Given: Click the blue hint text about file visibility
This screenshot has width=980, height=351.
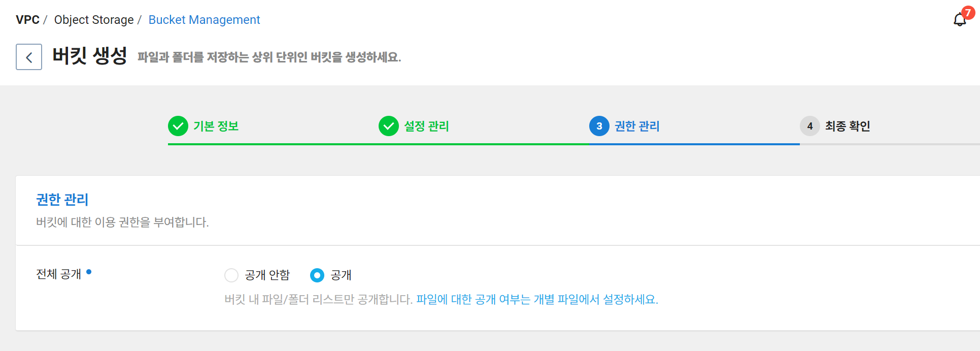Looking at the screenshot, I should pos(536,300).
